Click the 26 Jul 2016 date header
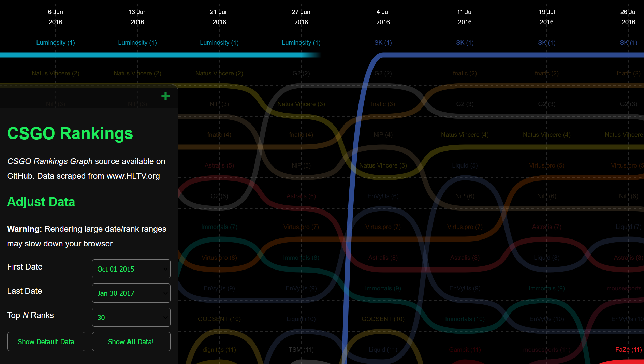Screen dimensions: 644x364 pos(629,17)
